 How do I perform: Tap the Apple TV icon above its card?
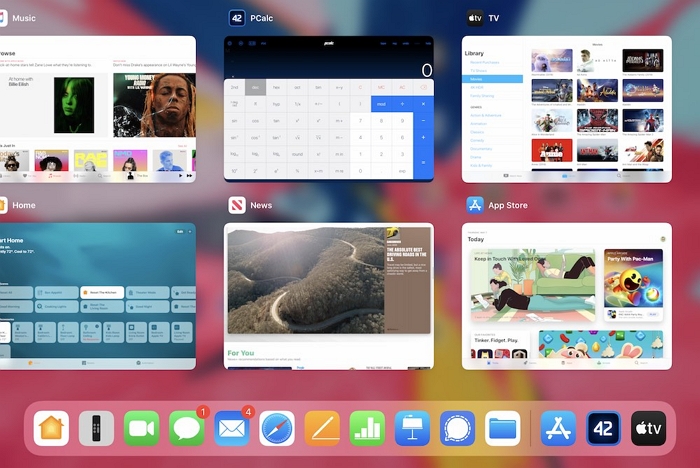tap(475, 18)
